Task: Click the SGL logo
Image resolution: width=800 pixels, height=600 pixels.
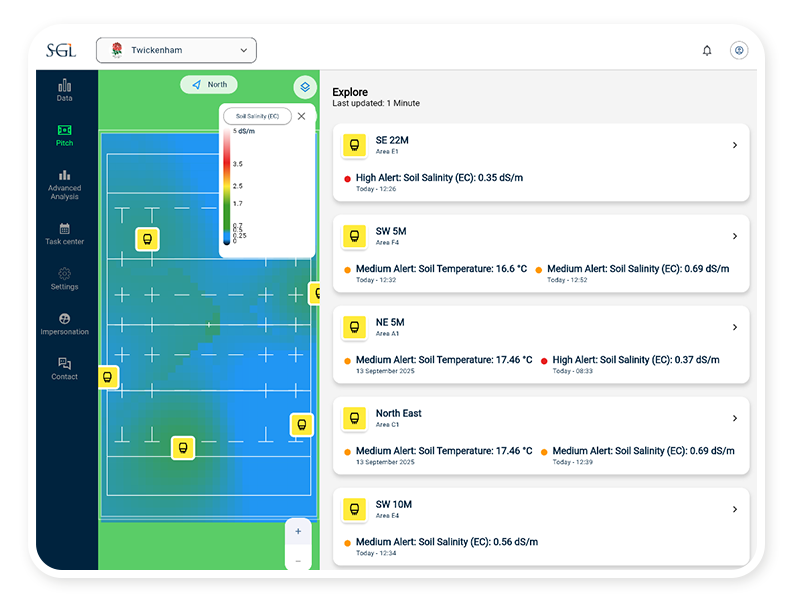Action: 61,50
